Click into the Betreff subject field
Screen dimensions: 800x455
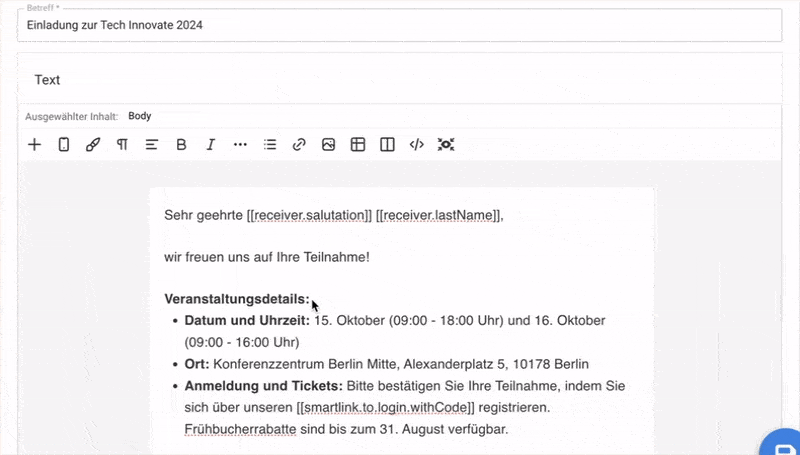[400, 26]
